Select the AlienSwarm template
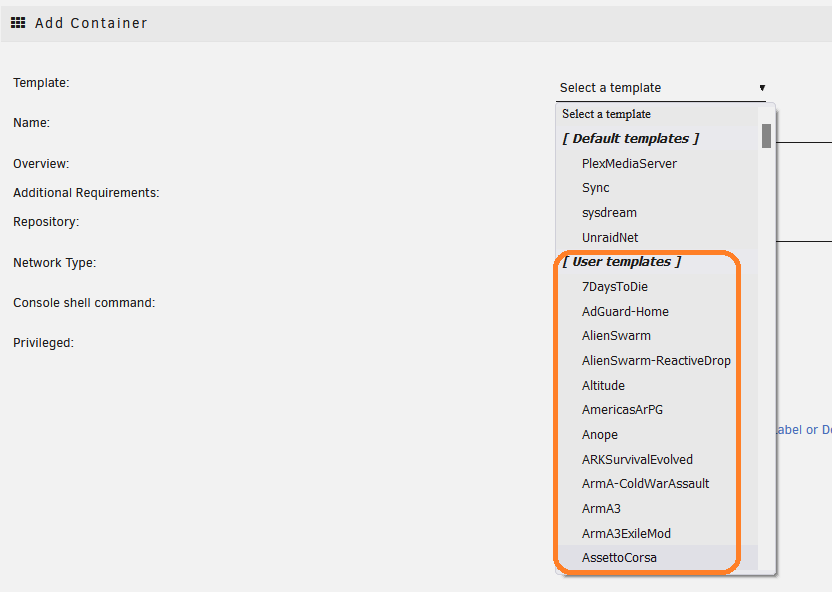 (x=657, y=336)
